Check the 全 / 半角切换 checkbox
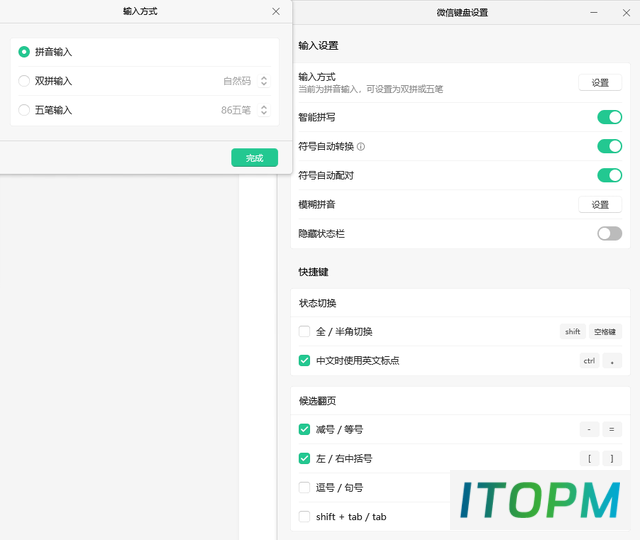The height and width of the screenshot is (540, 640). point(304,331)
